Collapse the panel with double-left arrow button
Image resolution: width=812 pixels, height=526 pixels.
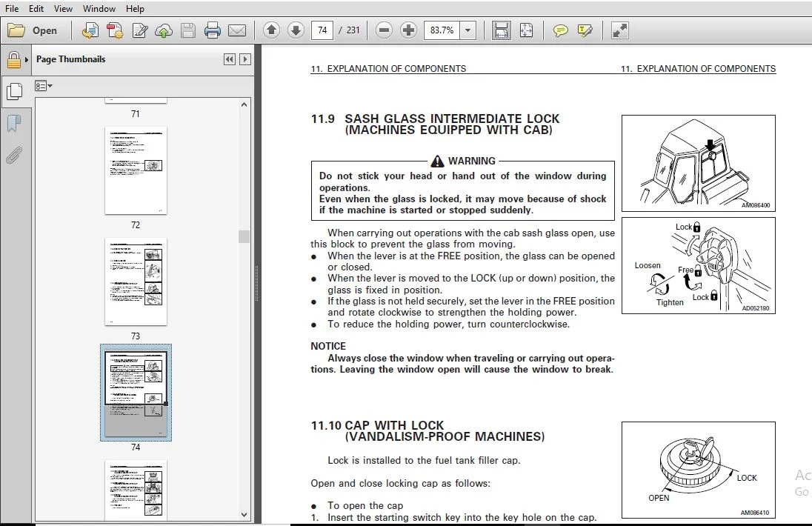tap(230, 59)
